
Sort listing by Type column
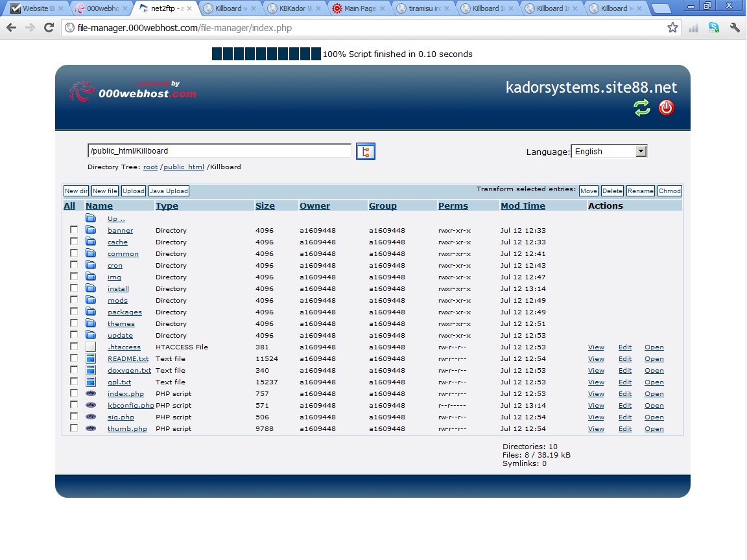[167, 205]
